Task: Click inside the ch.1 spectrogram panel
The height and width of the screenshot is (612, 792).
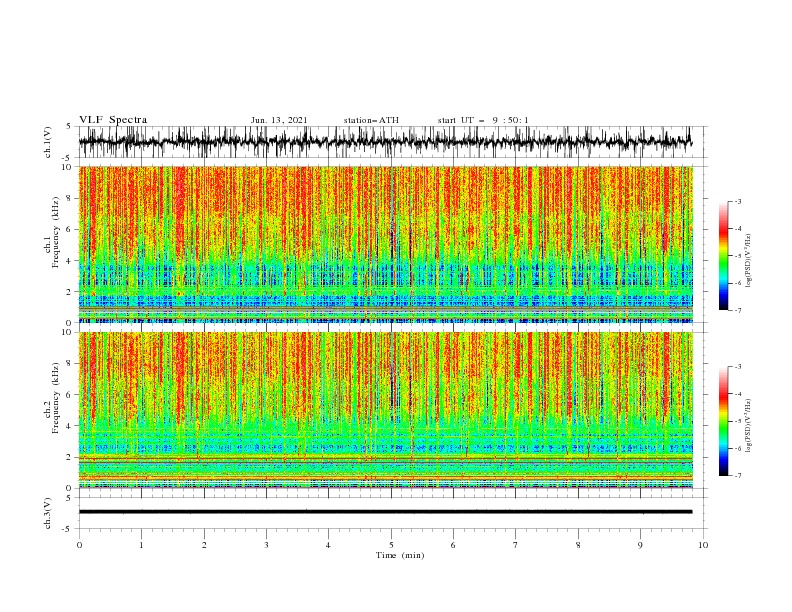Action: (386, 244)
